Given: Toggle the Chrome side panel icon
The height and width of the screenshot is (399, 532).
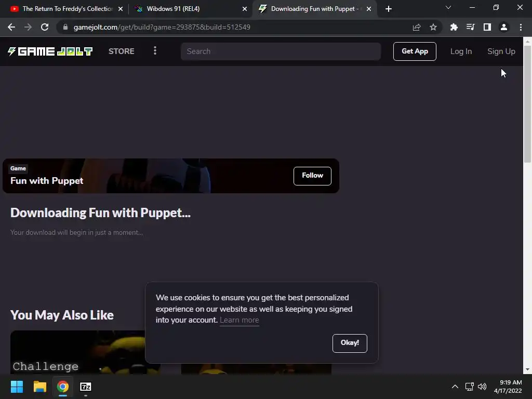Looking at the screenshot, I should (487, 27).
